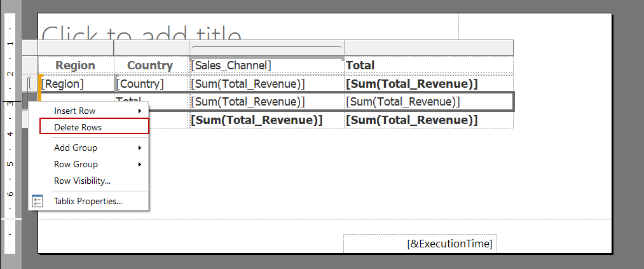Click the Tablix Properties icon in the menu
The image size is (644, 269).
coord(38,201)
